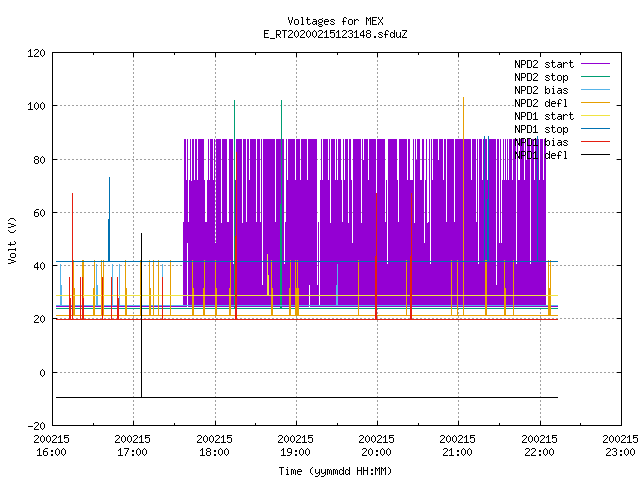640x480 pixels.
Task: Click the 80 y-axis tick label
Action: (39, 160)
